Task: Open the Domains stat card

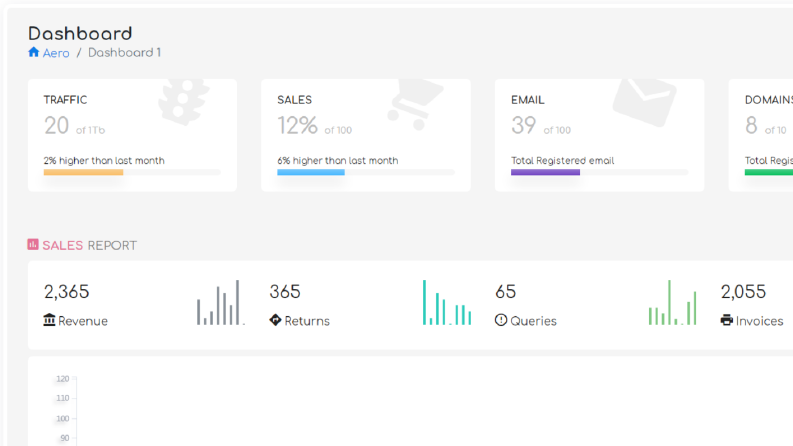Action: (761, 135)
